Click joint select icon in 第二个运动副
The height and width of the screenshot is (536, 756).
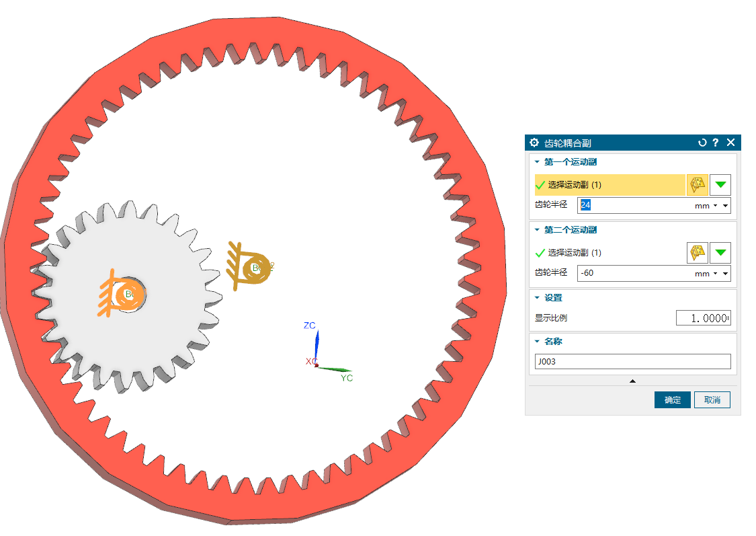[x=697, y=253]
